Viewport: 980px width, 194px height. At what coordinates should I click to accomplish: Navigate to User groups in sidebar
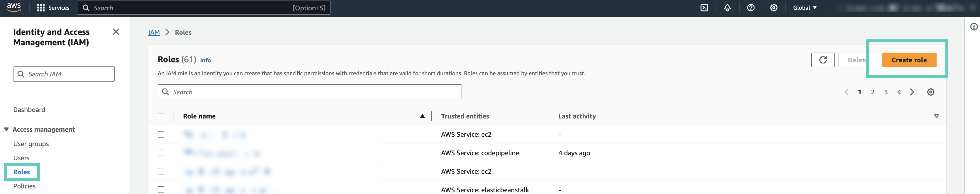[31, 144]
